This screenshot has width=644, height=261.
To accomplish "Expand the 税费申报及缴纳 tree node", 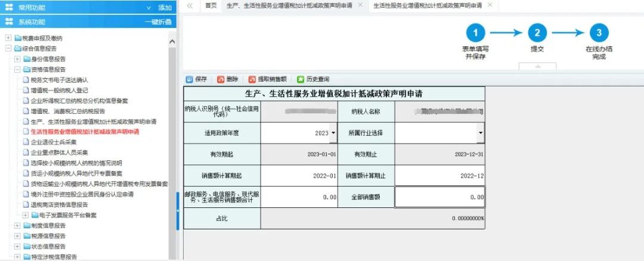I will [x=8, y=38].
